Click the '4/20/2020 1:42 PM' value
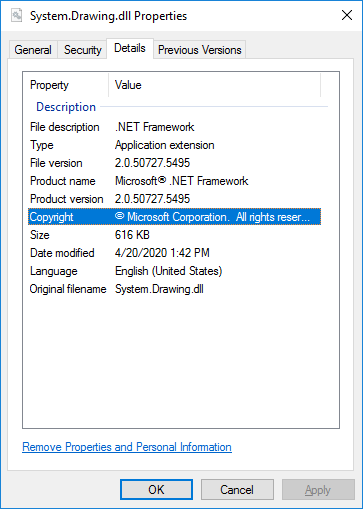This screenshot has height=509, width=363. point(162,253)
